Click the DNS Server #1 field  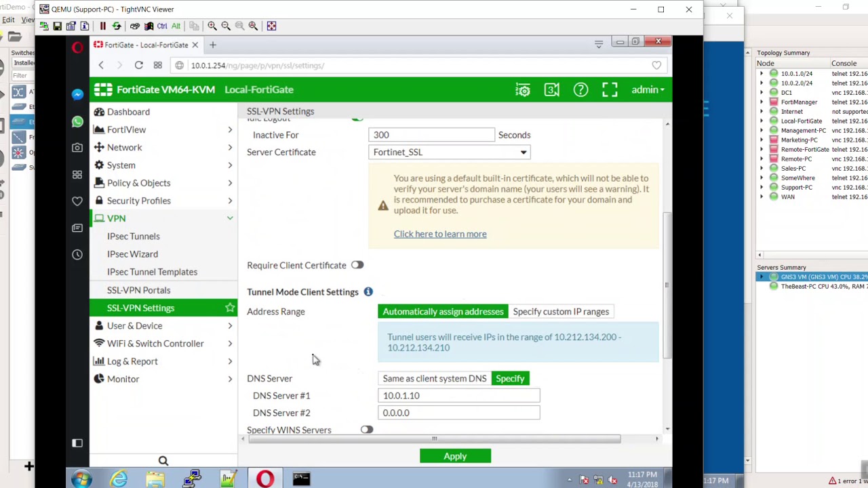[x=458, y=395]
